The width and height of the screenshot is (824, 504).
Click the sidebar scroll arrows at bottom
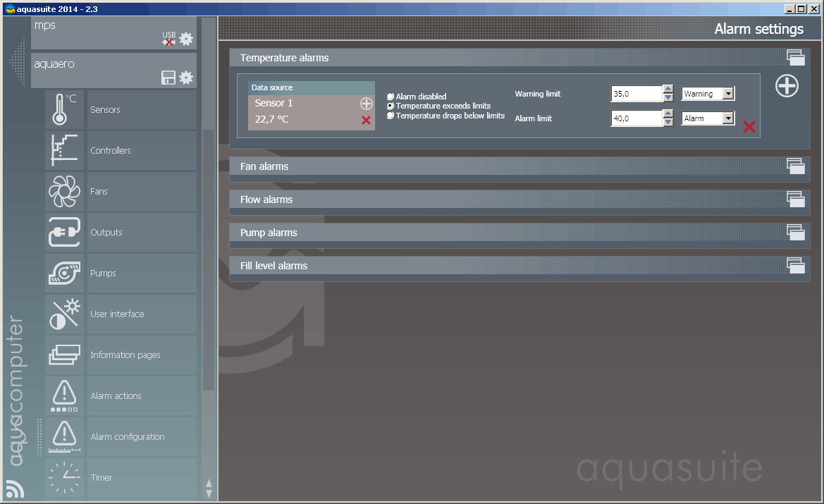pos(209,488)
